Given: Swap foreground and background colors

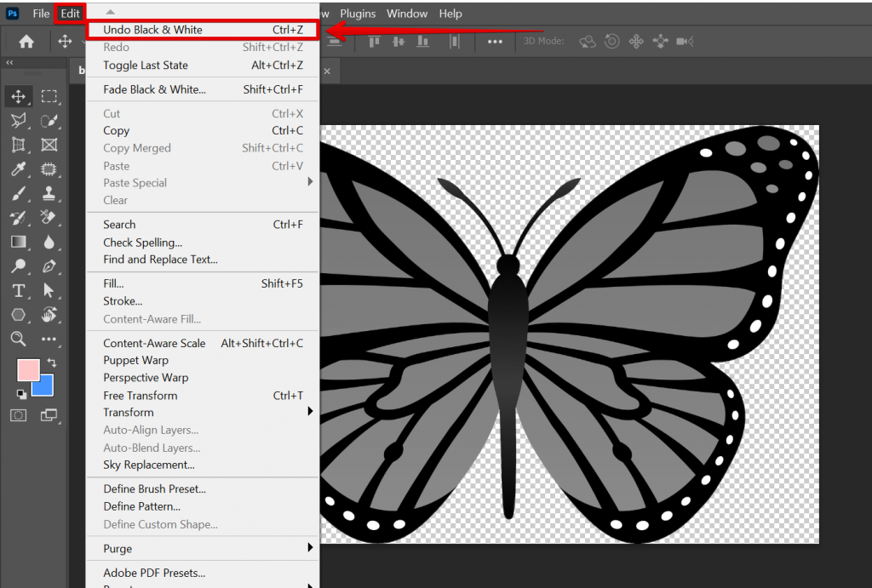Looking at the screenshot, I should (x=51, y=363).
